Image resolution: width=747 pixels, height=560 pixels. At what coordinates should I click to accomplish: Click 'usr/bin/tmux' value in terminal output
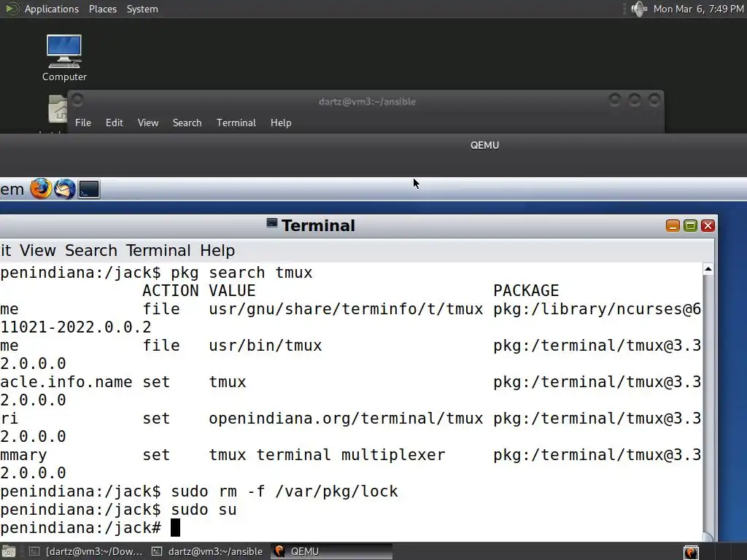click(x=266, y=346)
